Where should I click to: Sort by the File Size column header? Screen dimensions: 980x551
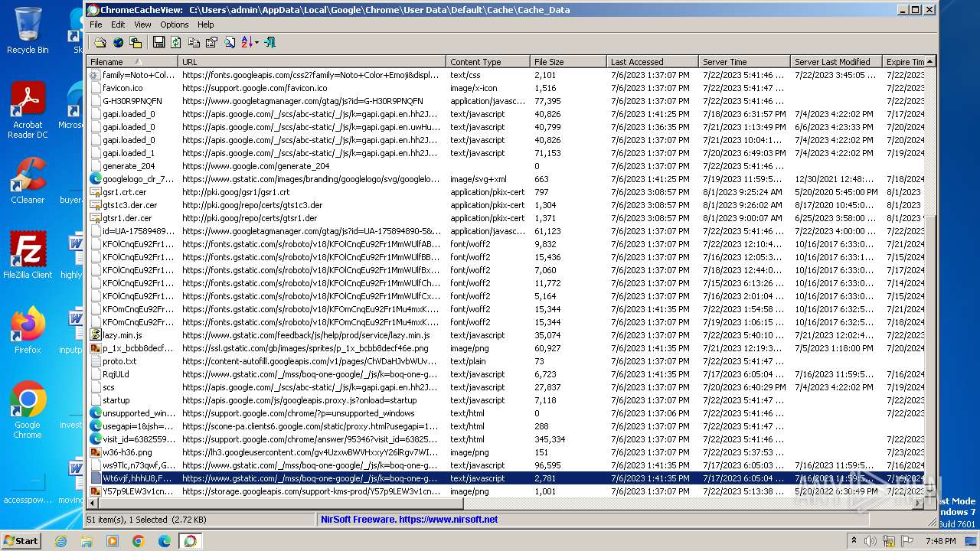(x=568, y=62)
